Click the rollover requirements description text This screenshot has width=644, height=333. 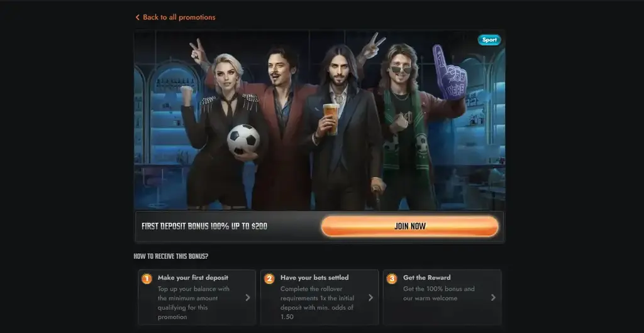pyautogui.click(x=318, y=303)
